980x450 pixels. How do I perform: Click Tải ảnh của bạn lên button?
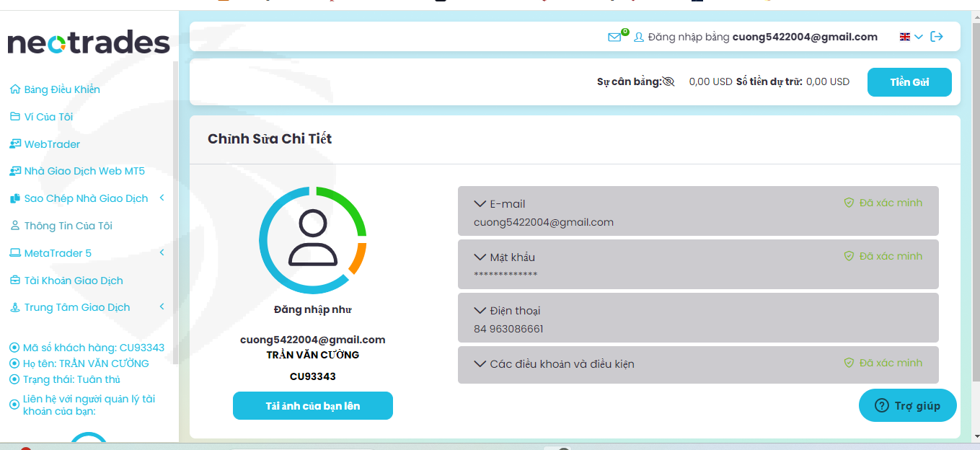(313, 405)
